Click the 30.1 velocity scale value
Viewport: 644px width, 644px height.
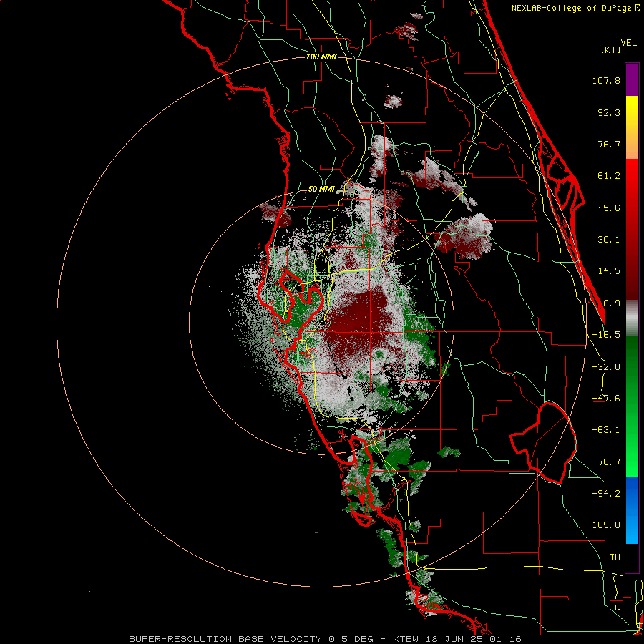(609, 240)
